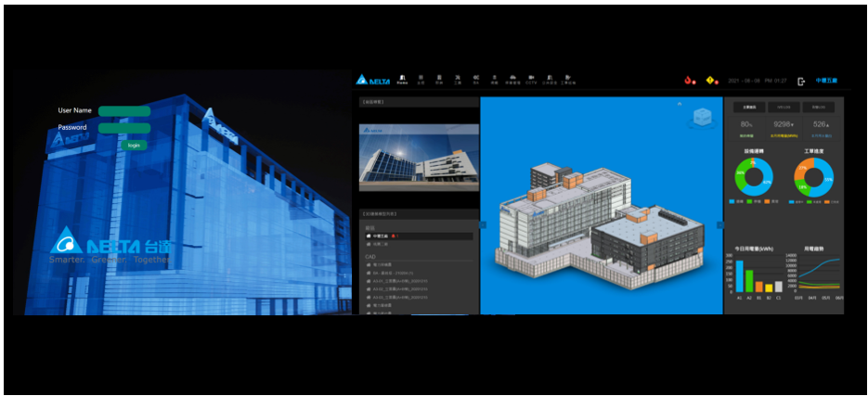Click the User Name input field
The height and width of the screenshot is (396, 868).
point(124,111)
